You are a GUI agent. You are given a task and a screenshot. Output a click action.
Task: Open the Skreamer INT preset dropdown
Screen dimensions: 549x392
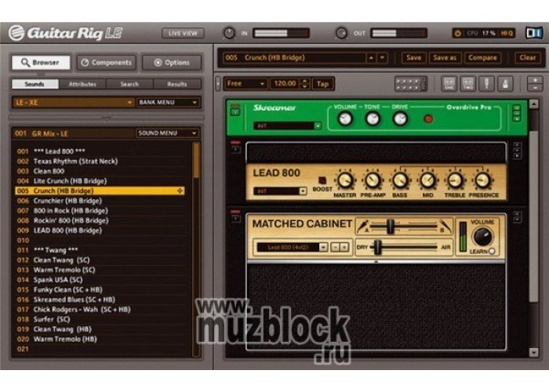[x=287, y=125]
